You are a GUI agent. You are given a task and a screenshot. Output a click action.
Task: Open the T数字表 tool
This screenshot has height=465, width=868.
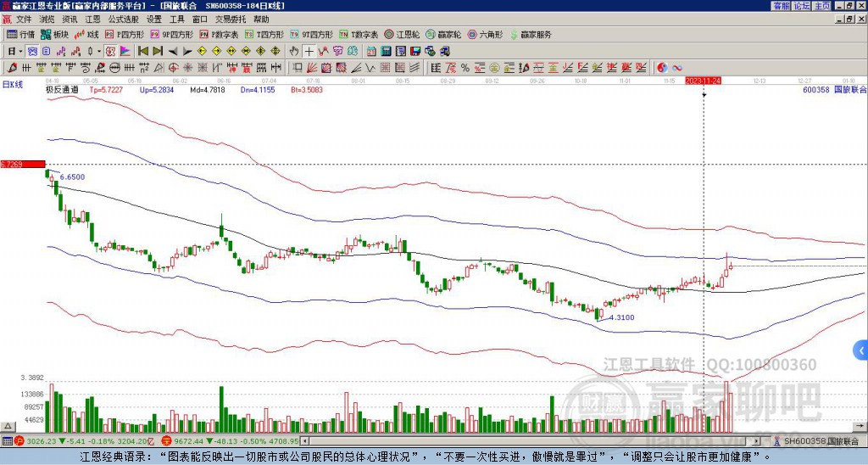(359, 34)
